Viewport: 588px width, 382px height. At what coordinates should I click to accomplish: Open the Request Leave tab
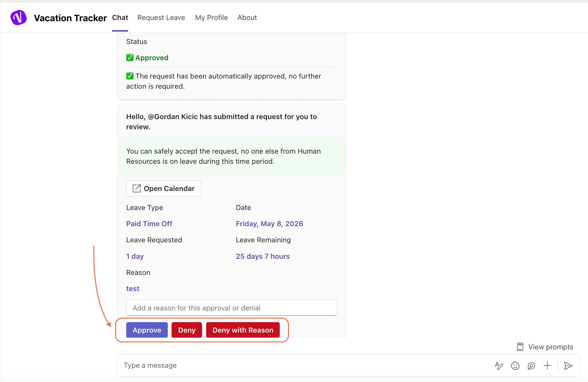[161, 18]
